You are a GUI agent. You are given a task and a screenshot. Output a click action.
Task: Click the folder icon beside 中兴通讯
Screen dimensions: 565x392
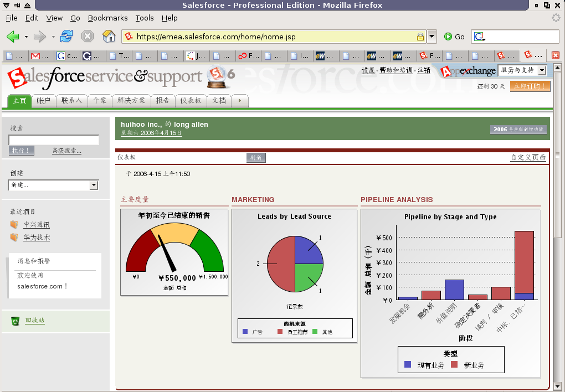[x=14, y=224]
